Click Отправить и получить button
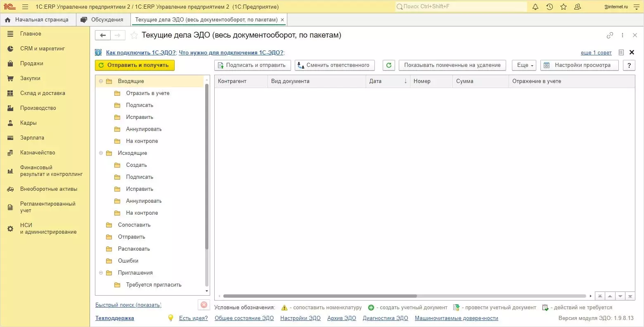The image size is (644, 327). (x=135, y=65)
